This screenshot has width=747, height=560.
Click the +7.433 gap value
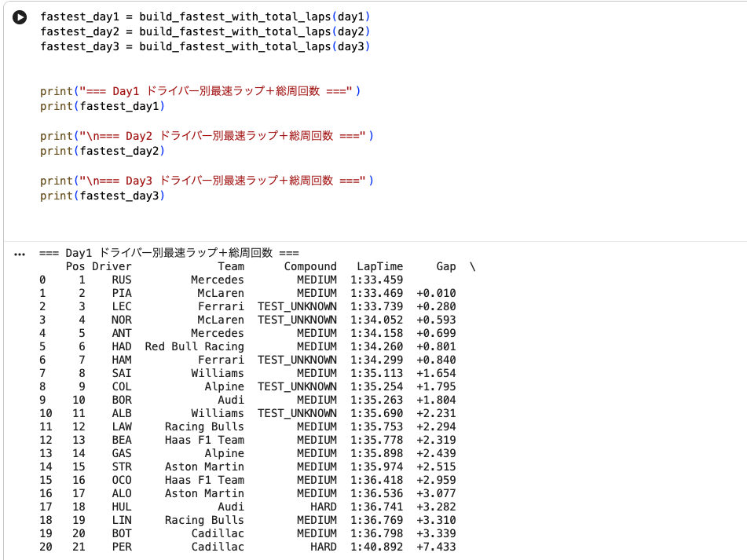point(436,547)
